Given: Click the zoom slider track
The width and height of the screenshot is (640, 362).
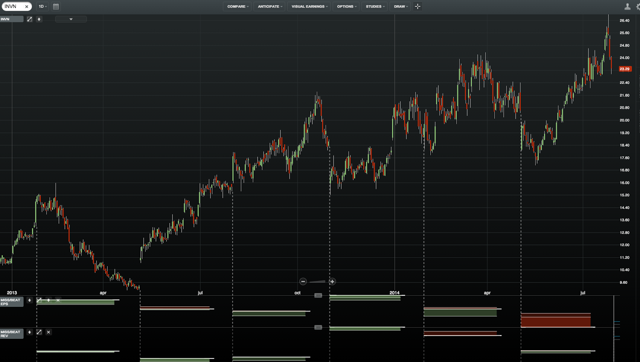Looking at the screenshot, I should [318, 282].
